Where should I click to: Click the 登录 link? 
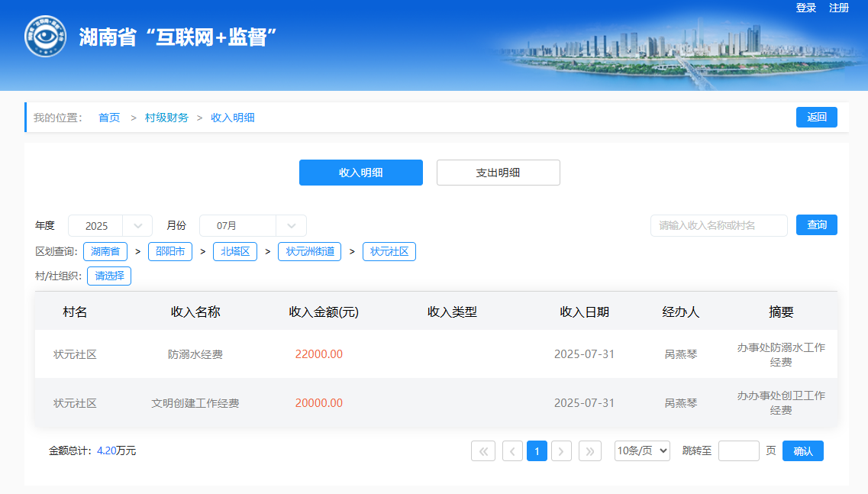(x=806, y=8)
